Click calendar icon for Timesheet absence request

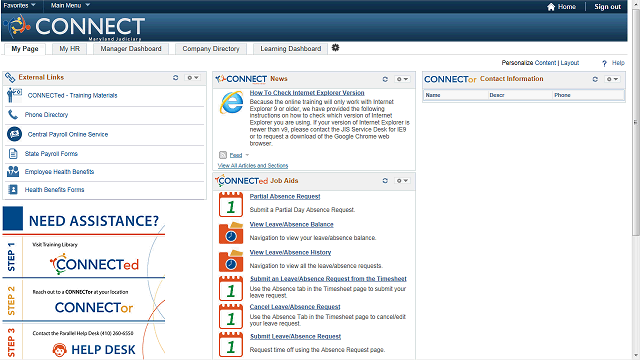[231, 288]
